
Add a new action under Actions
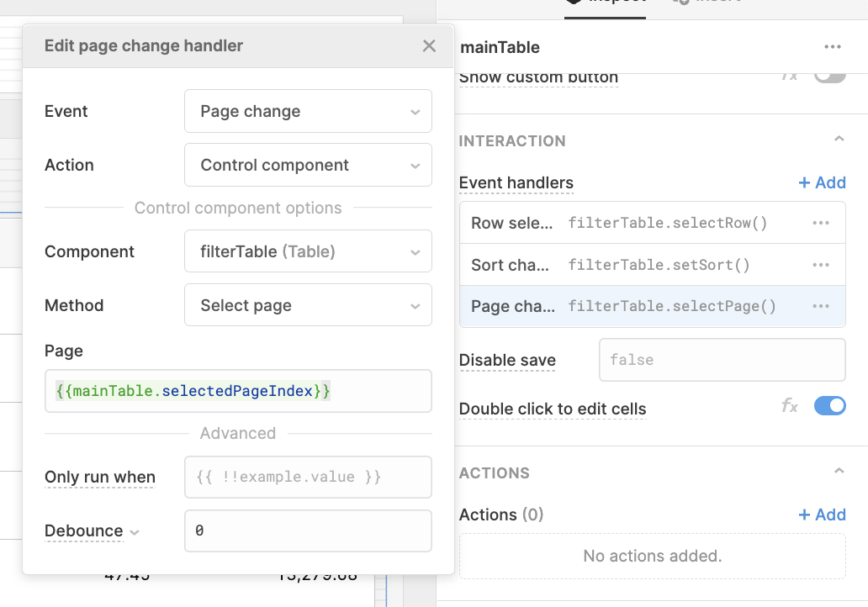pos(822,515)
